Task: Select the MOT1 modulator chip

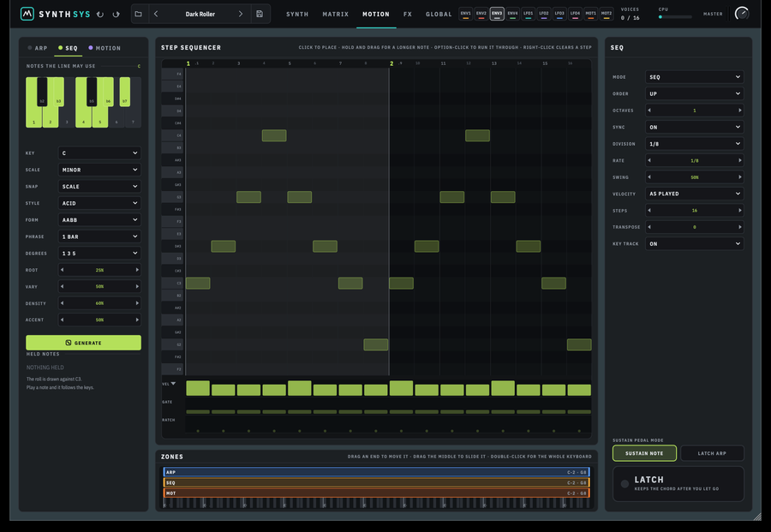Action: [x=590, y=14]
